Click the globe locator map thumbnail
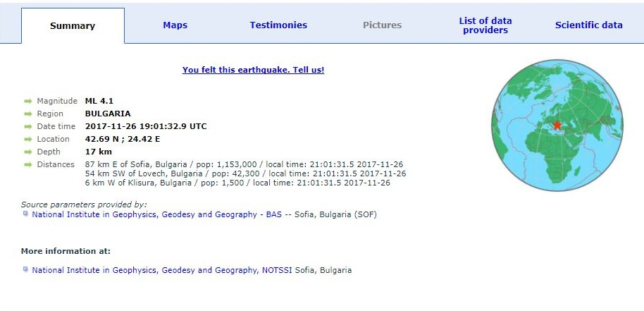Screen dimensions: 644x311 point(557,125)
